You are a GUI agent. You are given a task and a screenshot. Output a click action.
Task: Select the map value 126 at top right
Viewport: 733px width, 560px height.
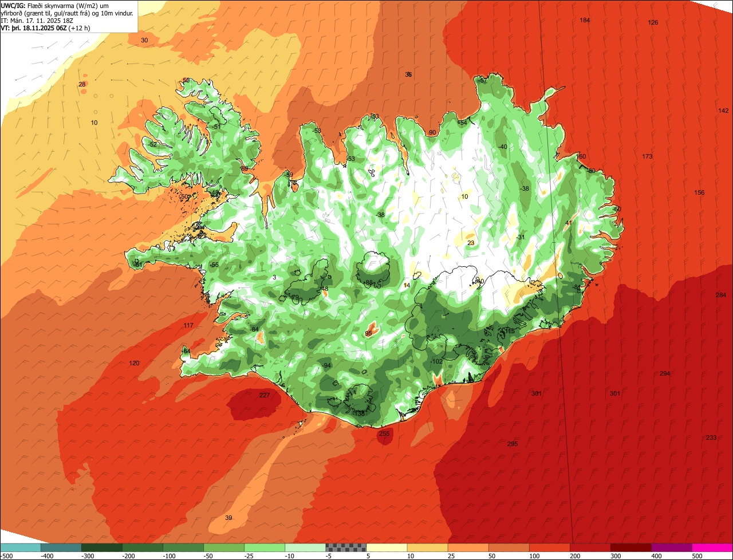[x=653, y=22]
